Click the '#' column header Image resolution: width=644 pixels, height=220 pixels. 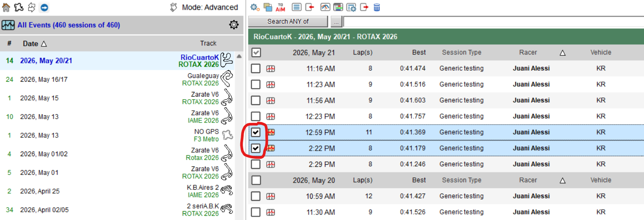pos(9,43)
